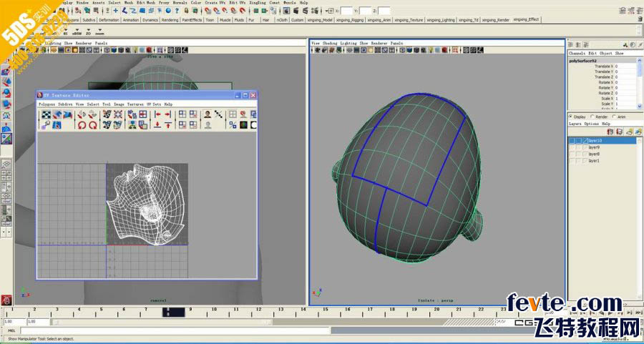
Task: Click the rotate UVs counterclockwise red arrow icon
Action: (x=81, y=125)
